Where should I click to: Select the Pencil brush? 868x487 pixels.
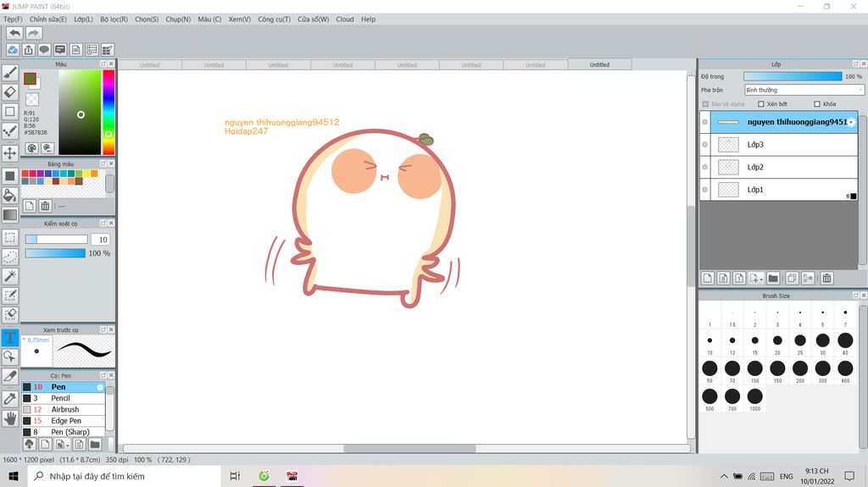tap(64, 398)
